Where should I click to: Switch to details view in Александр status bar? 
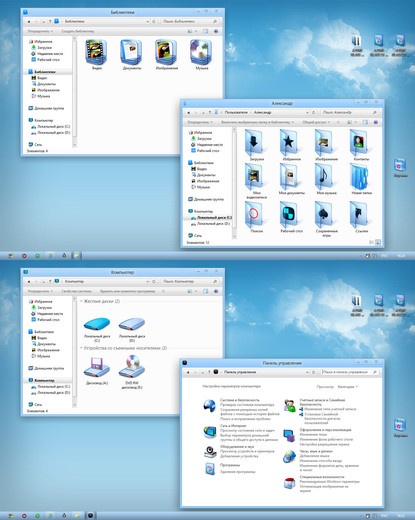(371, 242)
